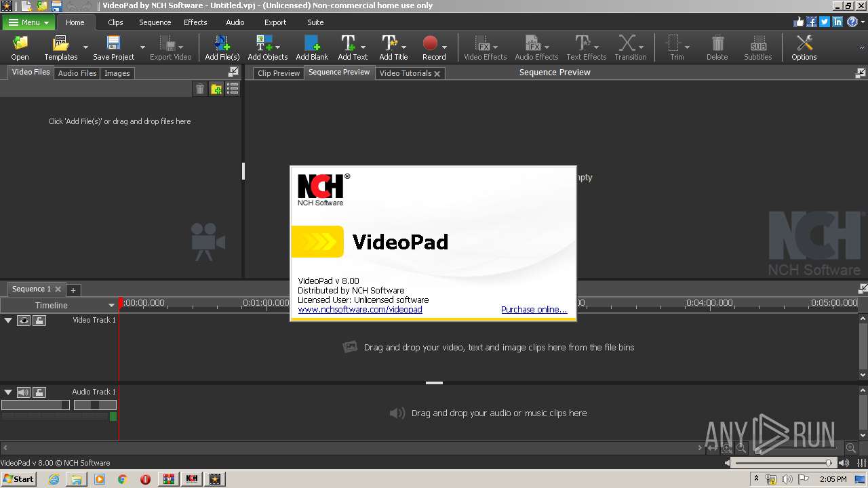Adjust the preview volume slider

(x=785, y=463)
